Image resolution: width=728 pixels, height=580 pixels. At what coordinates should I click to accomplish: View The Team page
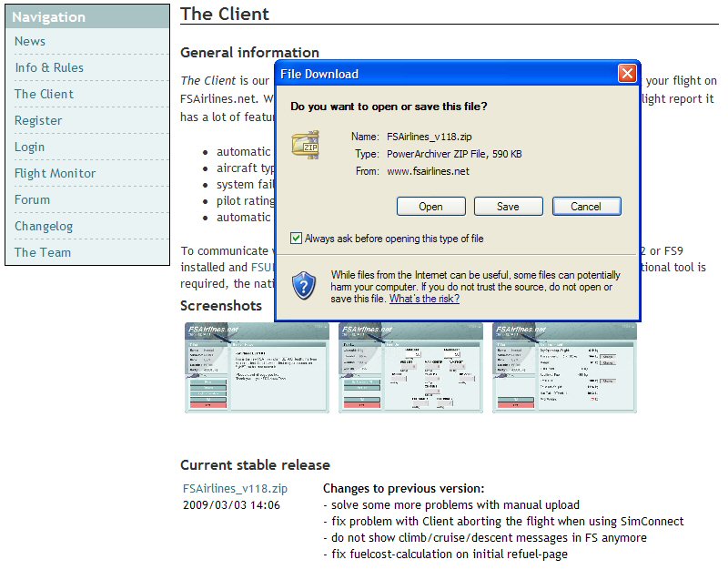point(43,252)
